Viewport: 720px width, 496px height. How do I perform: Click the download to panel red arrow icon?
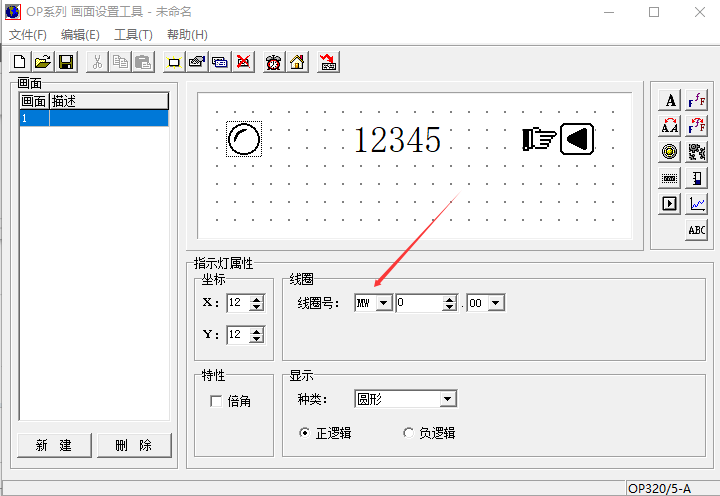328,62
